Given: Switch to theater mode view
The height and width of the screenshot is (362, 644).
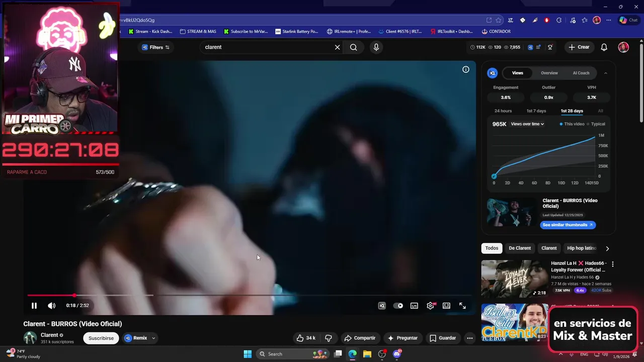Looking at the screenshot, I should coord(446,306).
